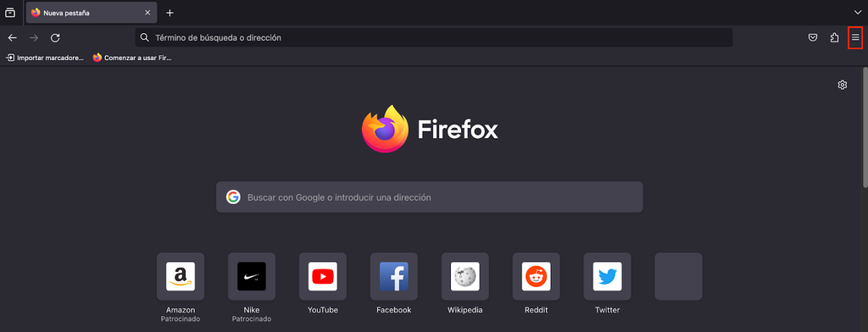Select the Nueva pestaña tab
The height and width of the screenshot is (332, 868).
coord(92,13)
